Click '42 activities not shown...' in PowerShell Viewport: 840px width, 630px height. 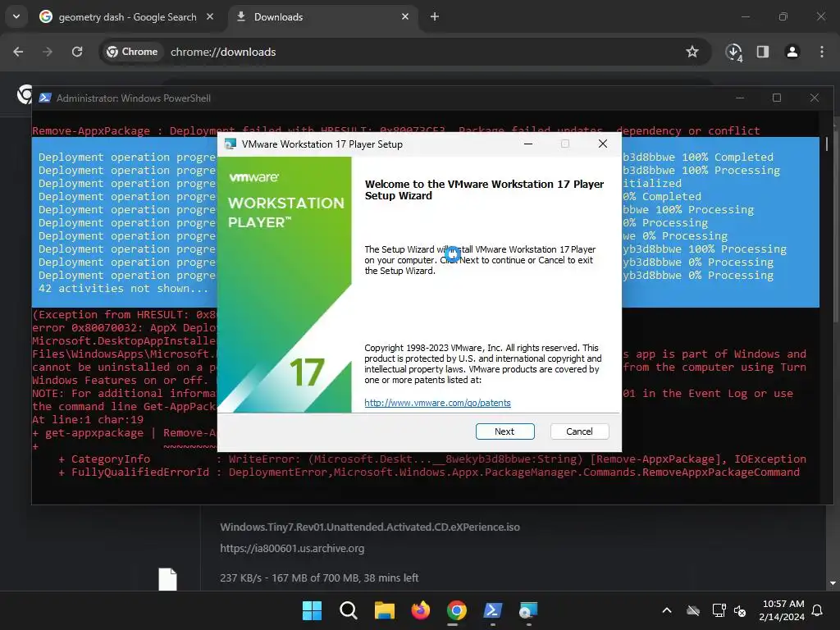(x=123, y=288)
